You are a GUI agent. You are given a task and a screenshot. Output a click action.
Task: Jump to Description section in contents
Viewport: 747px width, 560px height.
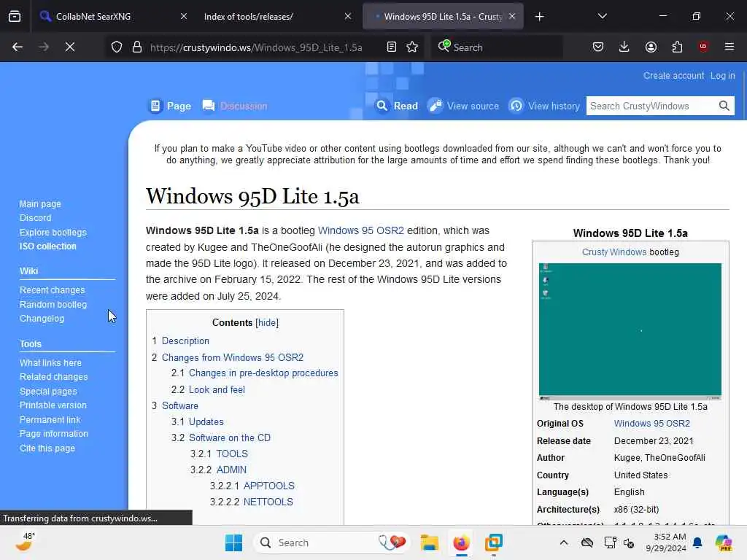pos(185,341)
